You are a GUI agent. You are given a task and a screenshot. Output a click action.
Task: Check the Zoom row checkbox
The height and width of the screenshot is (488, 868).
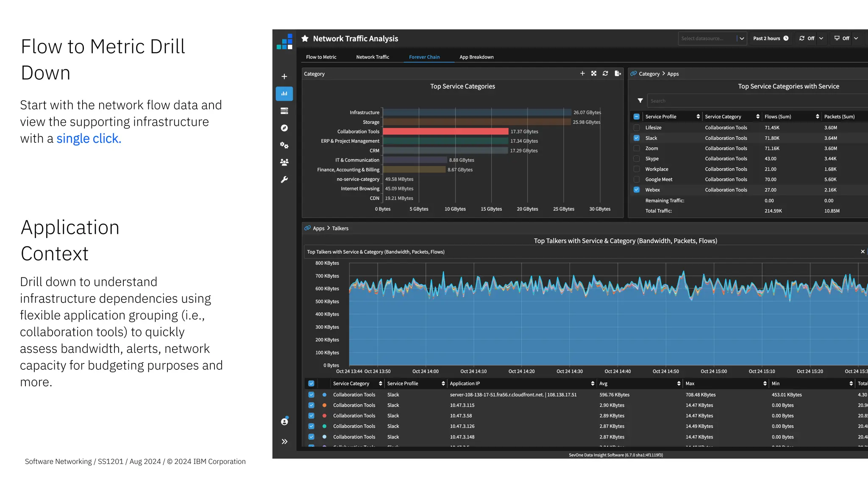click(x=637, y=148)
